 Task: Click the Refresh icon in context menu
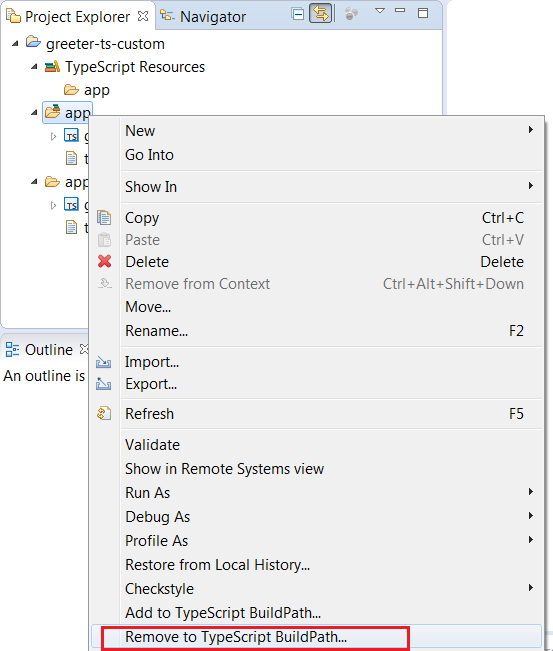[104, 414]
